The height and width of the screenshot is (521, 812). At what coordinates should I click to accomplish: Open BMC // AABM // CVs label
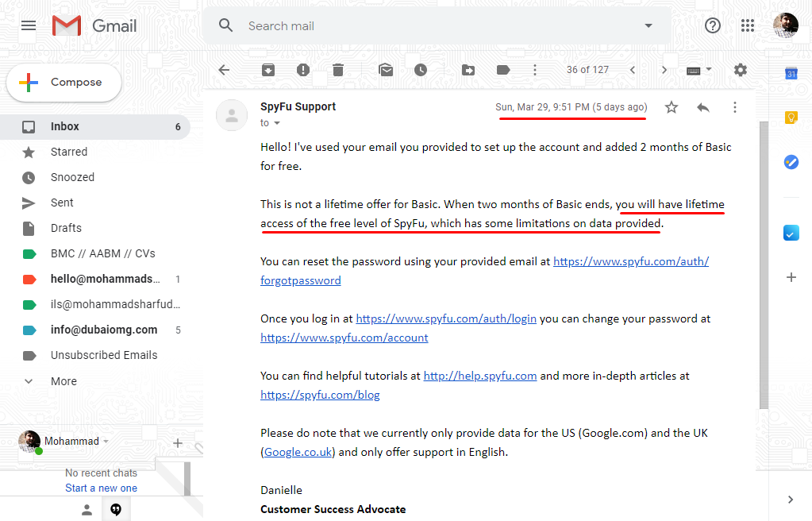95,253
